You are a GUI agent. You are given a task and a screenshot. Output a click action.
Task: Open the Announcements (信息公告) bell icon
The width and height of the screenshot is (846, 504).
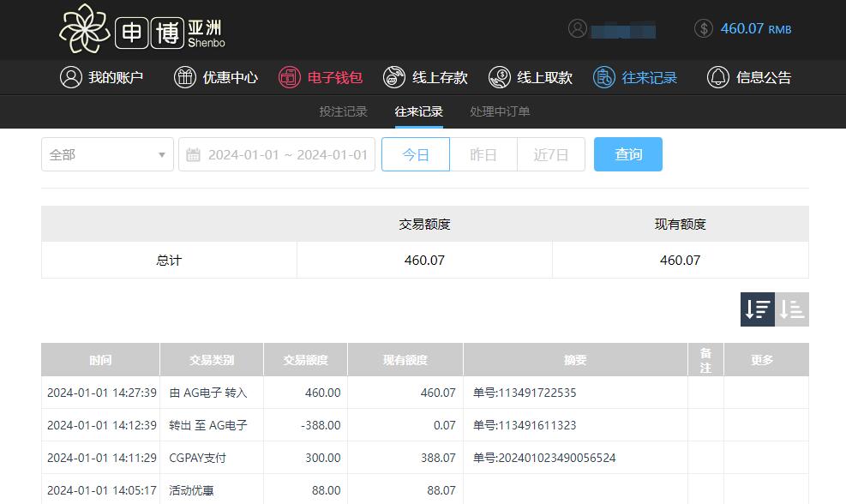point(718,77)
